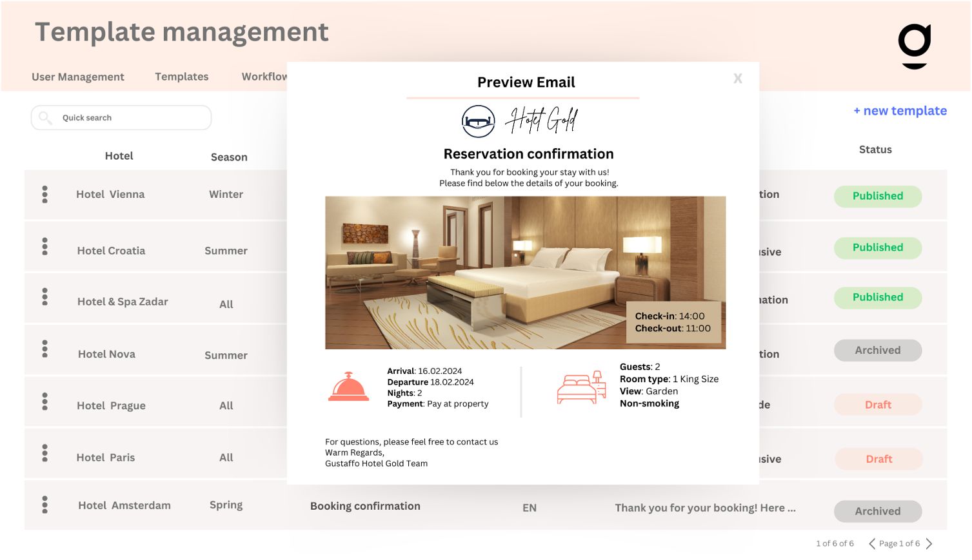Open the Workflow tab
Viewport: 972px width, 560px height.
pos(264,77)
